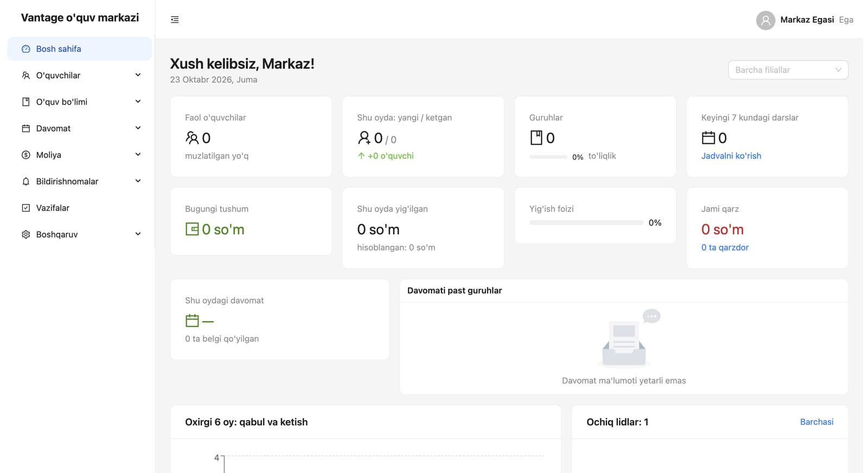Image resolution: width=868 pixels, height=473 pixels.
Task: Click green calendar icon in Shu oydagi davomat
Action: click(192, 321)
